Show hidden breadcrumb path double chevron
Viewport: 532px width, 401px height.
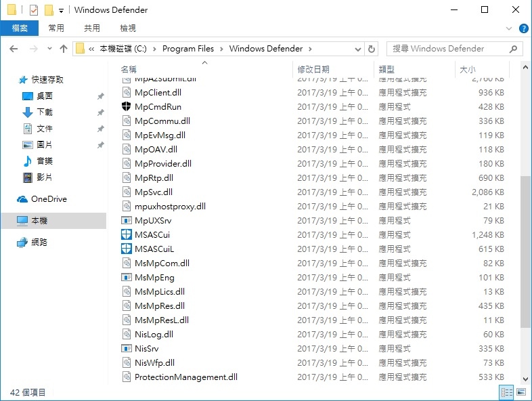91,49
